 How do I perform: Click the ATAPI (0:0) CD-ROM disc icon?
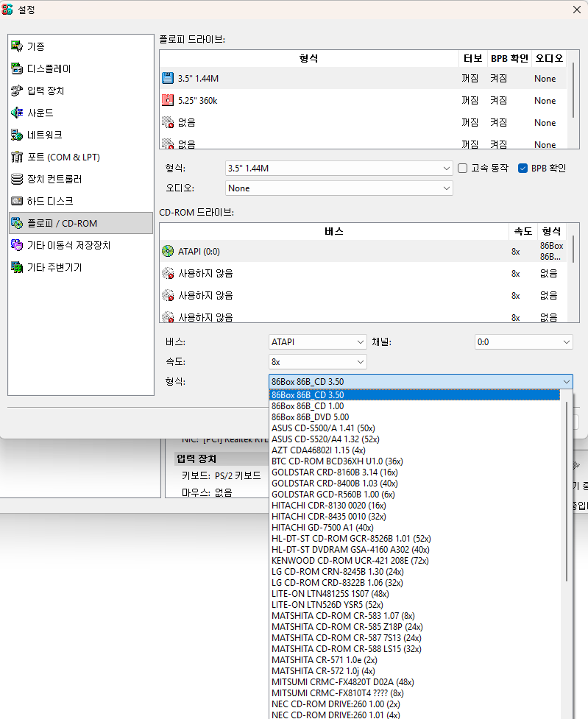click(168, 251)
